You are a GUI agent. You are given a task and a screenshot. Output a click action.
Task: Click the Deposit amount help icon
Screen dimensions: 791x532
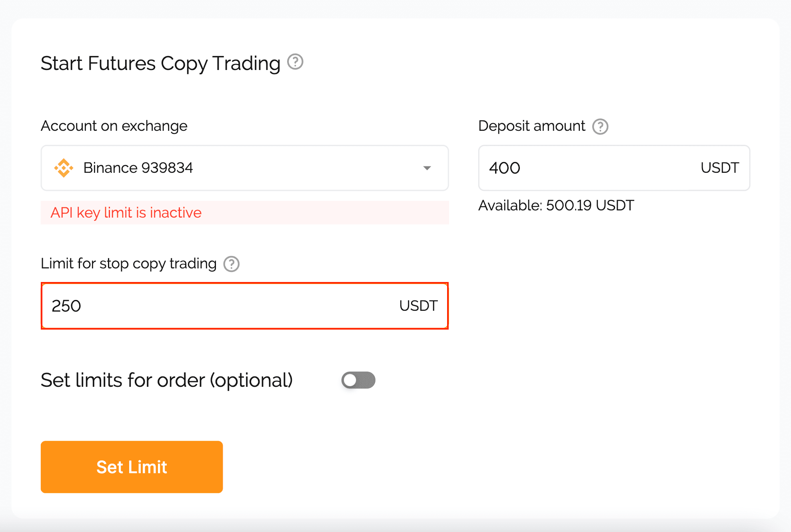point(600,126)
